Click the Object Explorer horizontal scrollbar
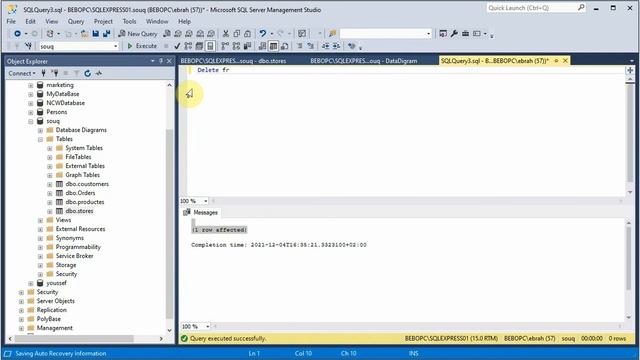This screenshot has width=640, height=360. (x=74, y=339)
